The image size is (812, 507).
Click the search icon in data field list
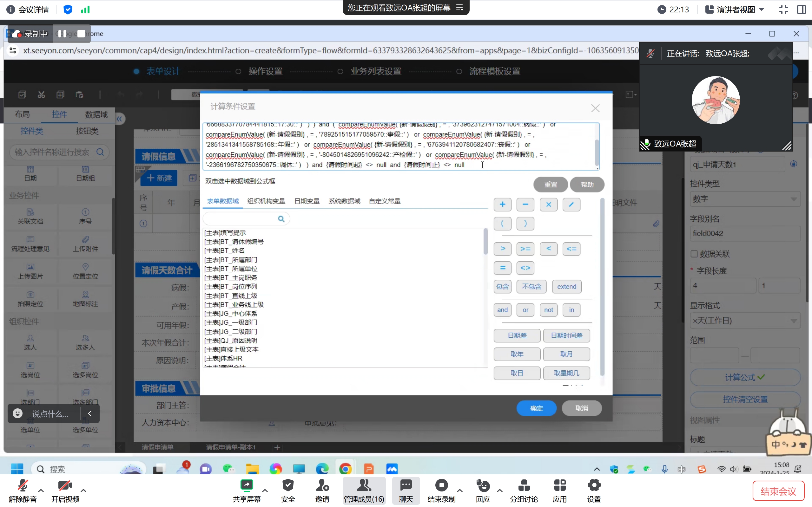(281, 219)
